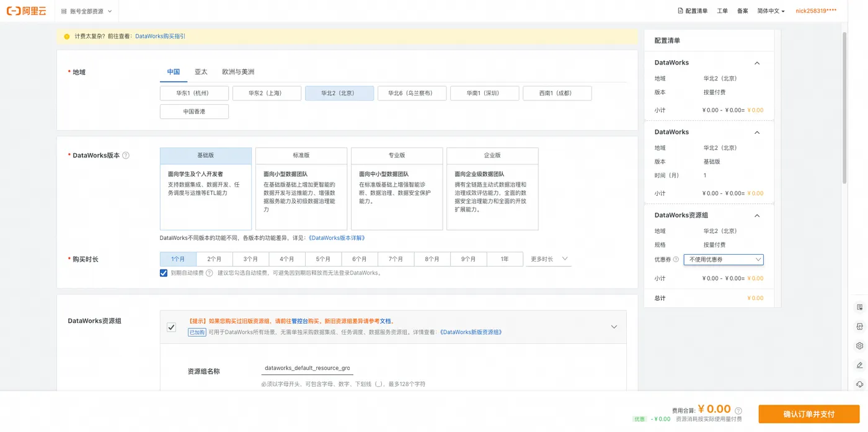Select 1个月 purchase duration
This screenshot has width=868, height=432.
[178, 259]
